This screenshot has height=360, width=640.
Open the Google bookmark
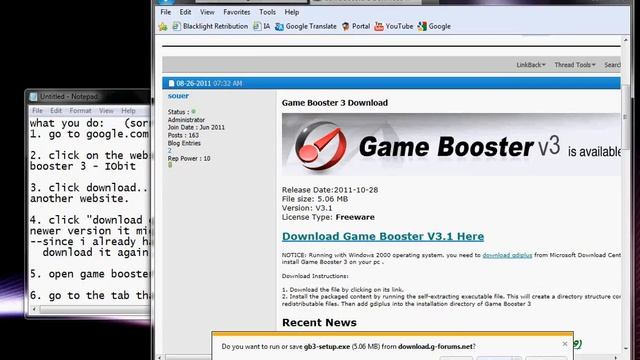[434, 27]
